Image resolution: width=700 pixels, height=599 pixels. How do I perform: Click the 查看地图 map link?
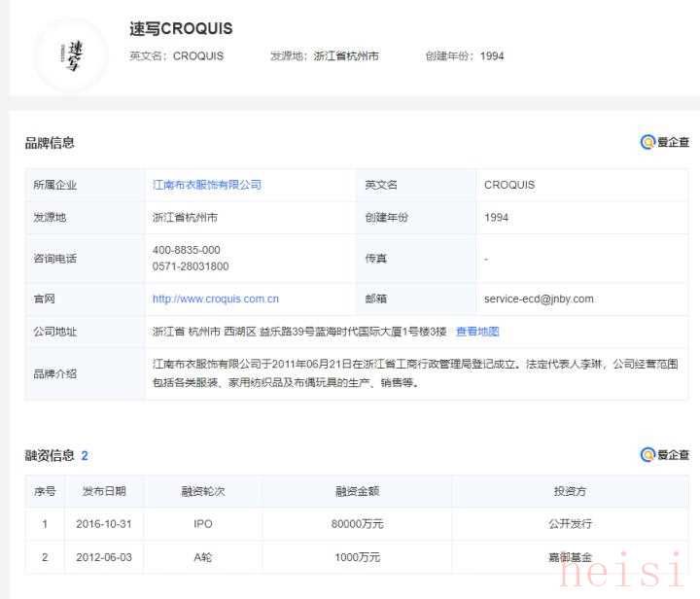pos(477,332)
